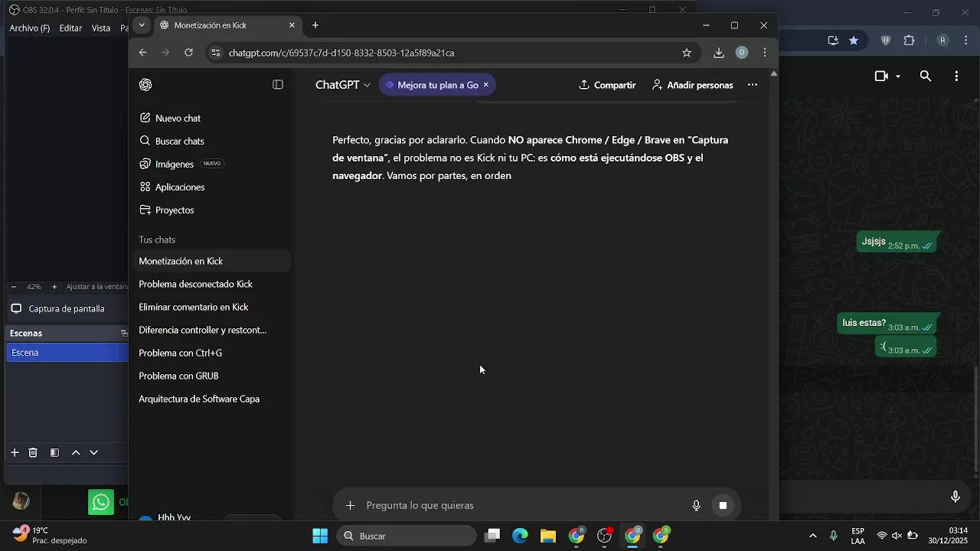980x551 pixels.
Task: Remove the scene with the OBS trash icon
Action: [33, 453]
